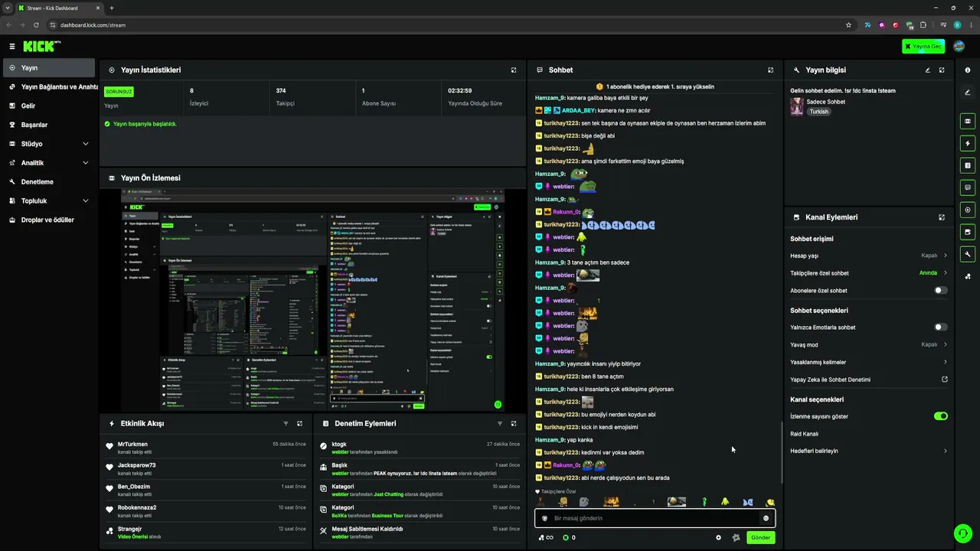This screenshot has height=551, width=980.
Task: Bookmark this page with the star icon
Action: tap(848, 24)
